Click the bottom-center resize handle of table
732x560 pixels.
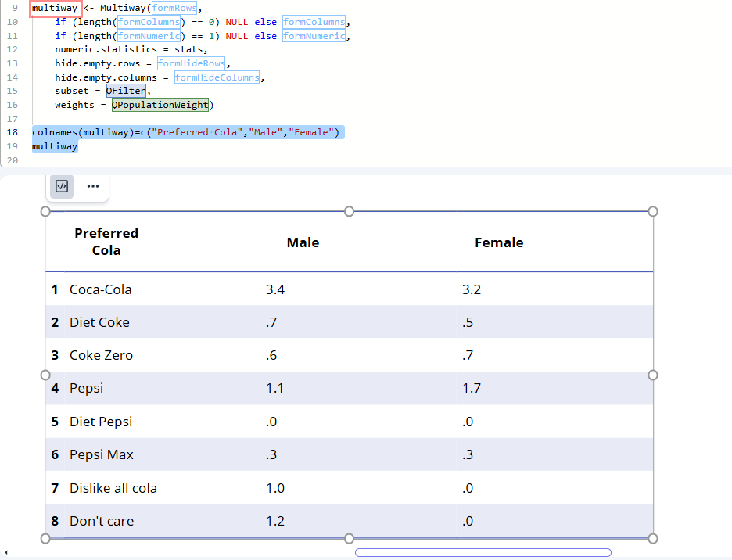350,538
